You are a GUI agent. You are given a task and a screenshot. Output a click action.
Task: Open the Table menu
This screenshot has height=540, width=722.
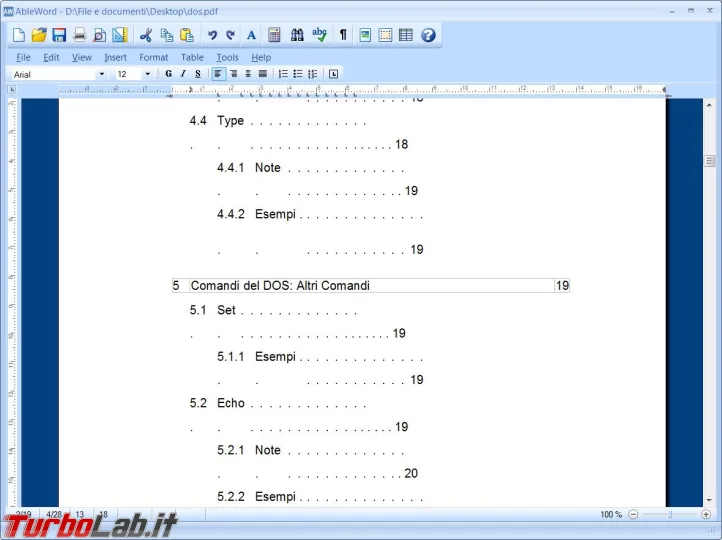coord(192,58)
